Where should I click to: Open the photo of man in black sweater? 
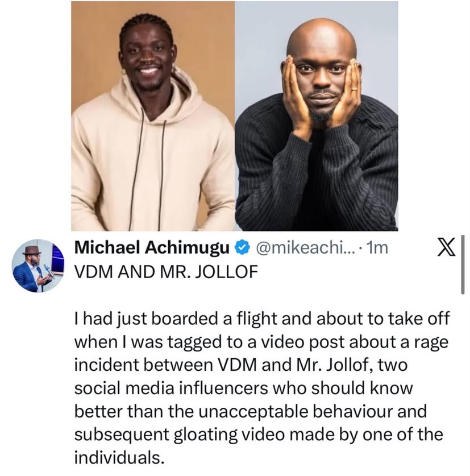click(x=317, y=116)
